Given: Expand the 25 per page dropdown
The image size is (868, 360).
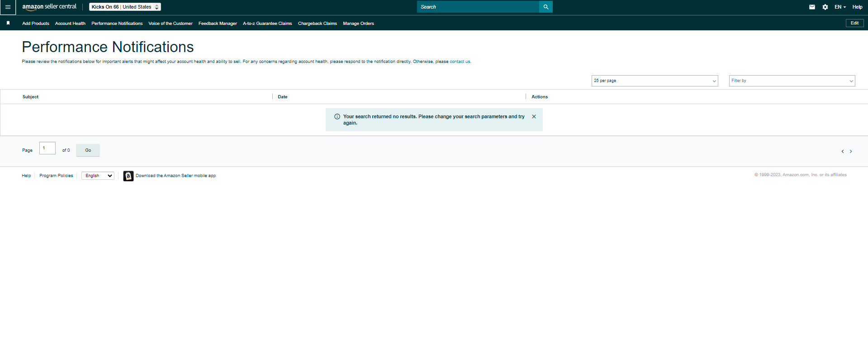Looking at the screenshot, I should pos(655,81).
